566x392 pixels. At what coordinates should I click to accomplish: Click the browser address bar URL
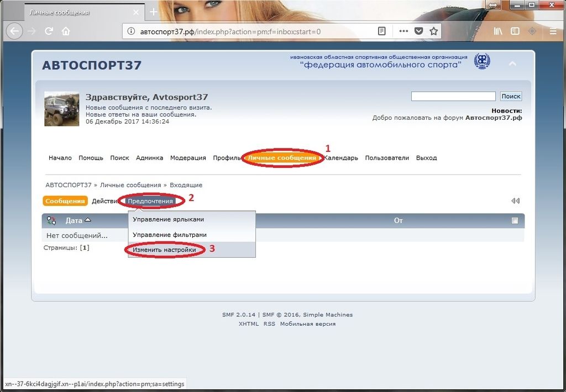pyautogui.click(x=230, y=31)
